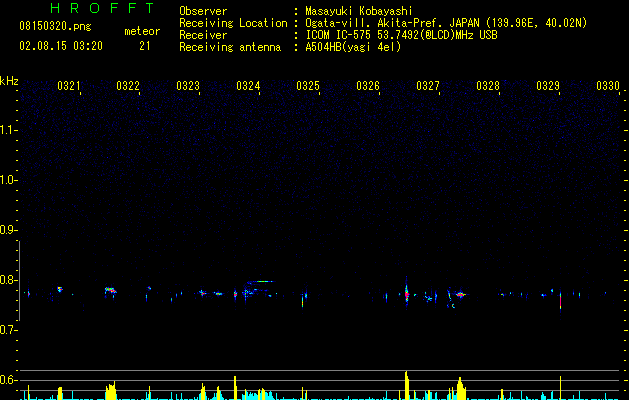Click antenna value A504HB(yagi 4el)

click(x=353, y=47)
